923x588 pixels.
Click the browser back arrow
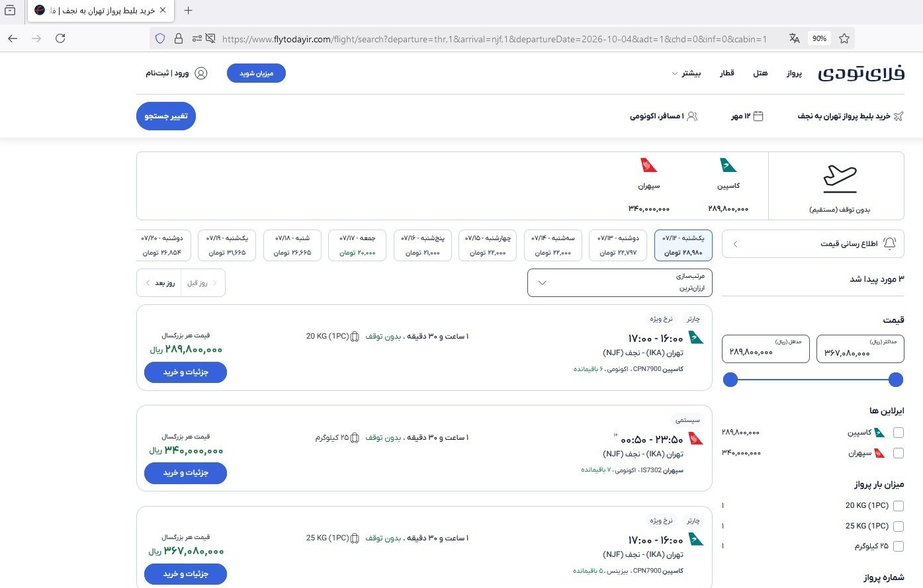pyautogui.click(x=13, y=38)
